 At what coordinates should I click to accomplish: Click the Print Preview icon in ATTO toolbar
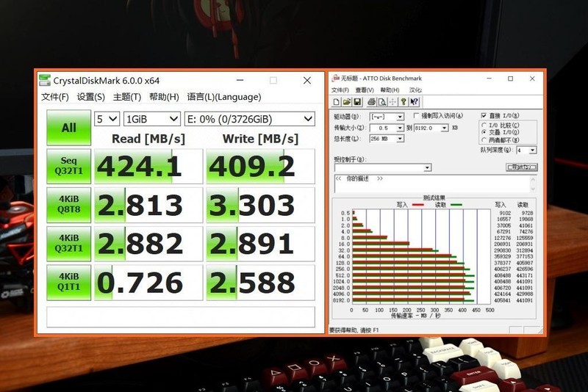coord(381,102)
